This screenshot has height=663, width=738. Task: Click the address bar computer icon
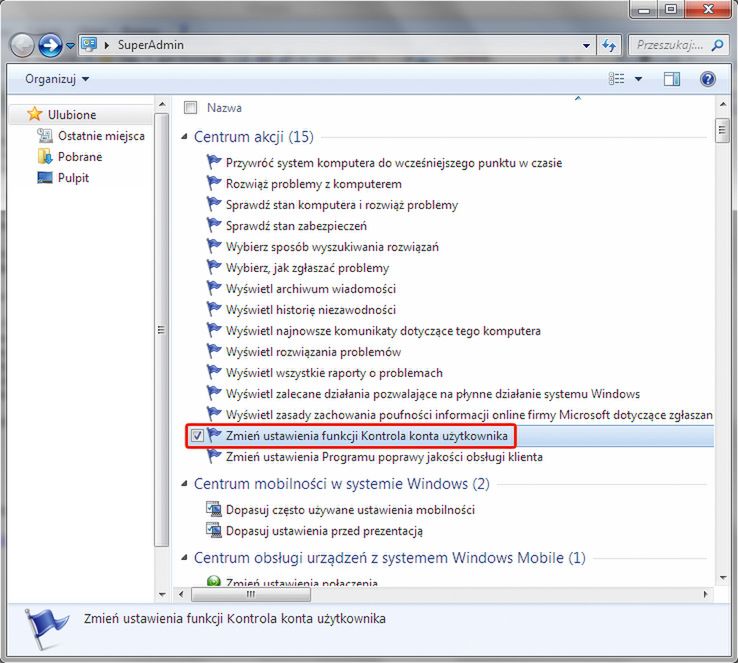point(89,45)
